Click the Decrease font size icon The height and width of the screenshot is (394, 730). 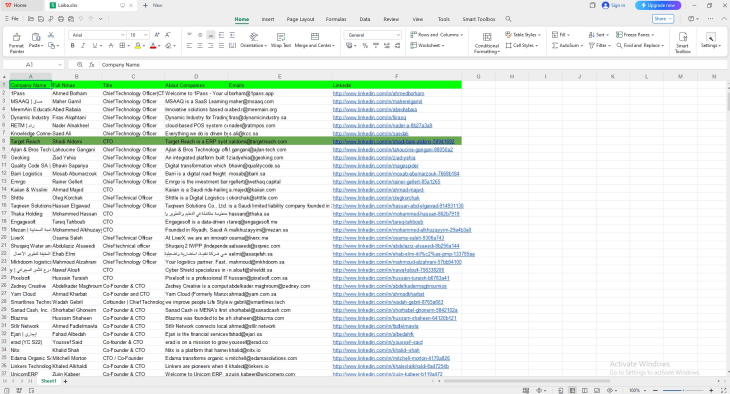coord(168,35)
